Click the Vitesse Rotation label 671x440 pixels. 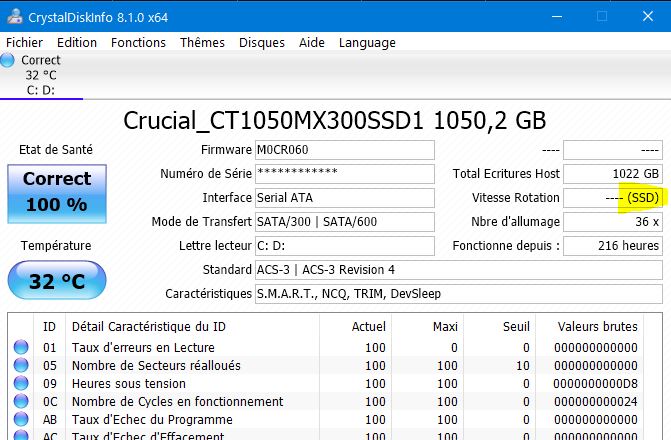coord(516,198)
